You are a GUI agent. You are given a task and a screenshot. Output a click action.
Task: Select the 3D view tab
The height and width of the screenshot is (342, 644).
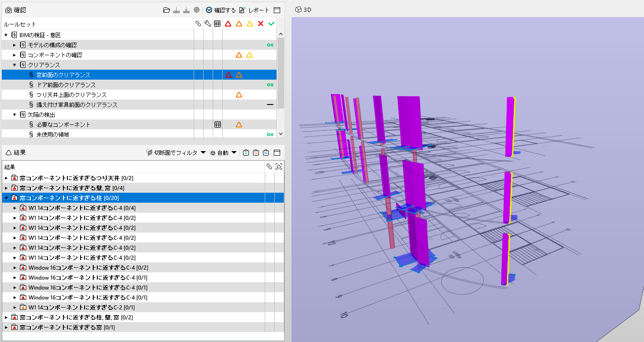click(303, 9)
